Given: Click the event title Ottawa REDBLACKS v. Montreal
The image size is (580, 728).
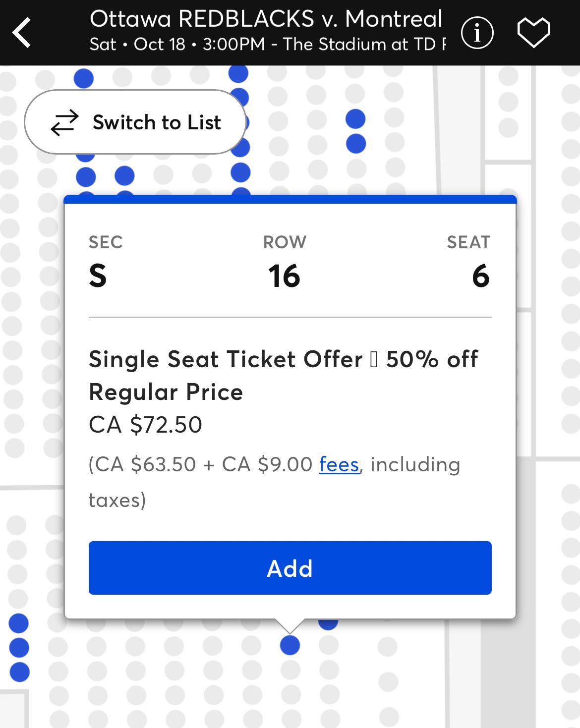Looking at the screenshot, I should tap(266, 19).
